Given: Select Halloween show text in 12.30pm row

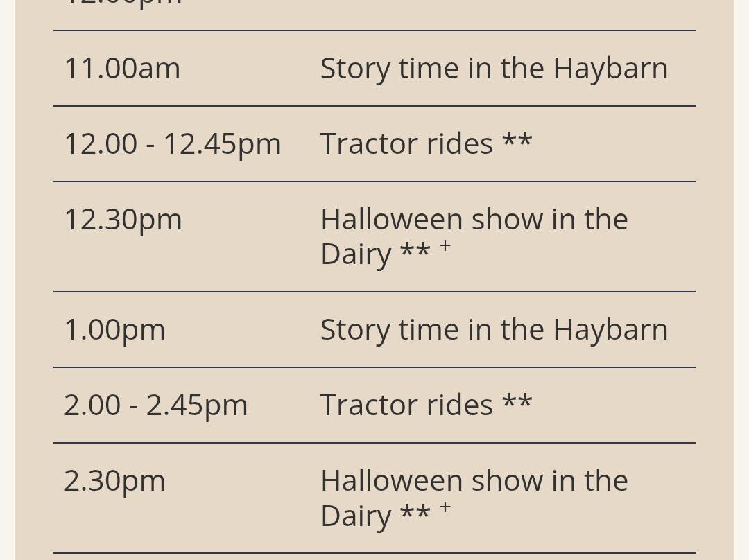Looking at the screenshot, I should (x=474, y=220).
